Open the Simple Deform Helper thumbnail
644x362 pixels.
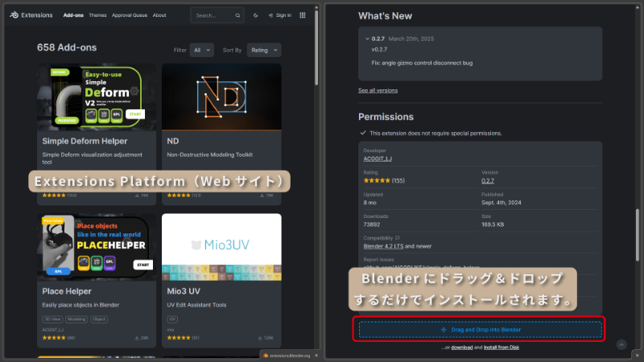pos(97,97)
